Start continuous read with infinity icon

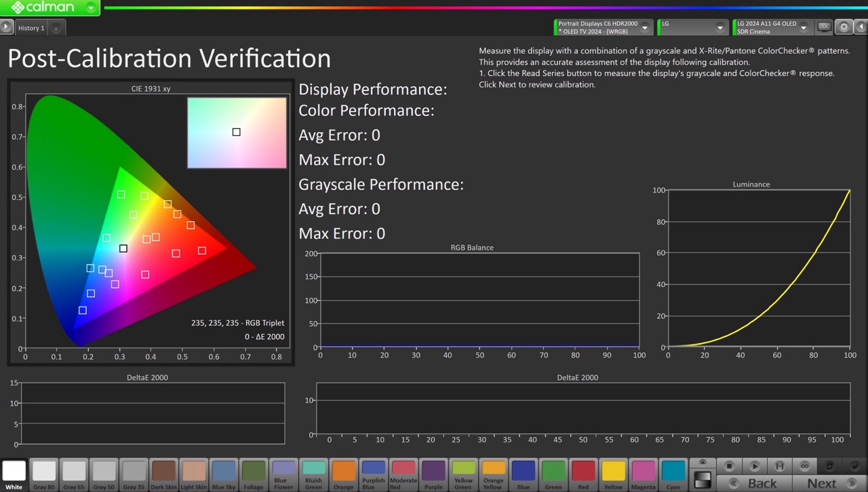(x=804, y=466)
